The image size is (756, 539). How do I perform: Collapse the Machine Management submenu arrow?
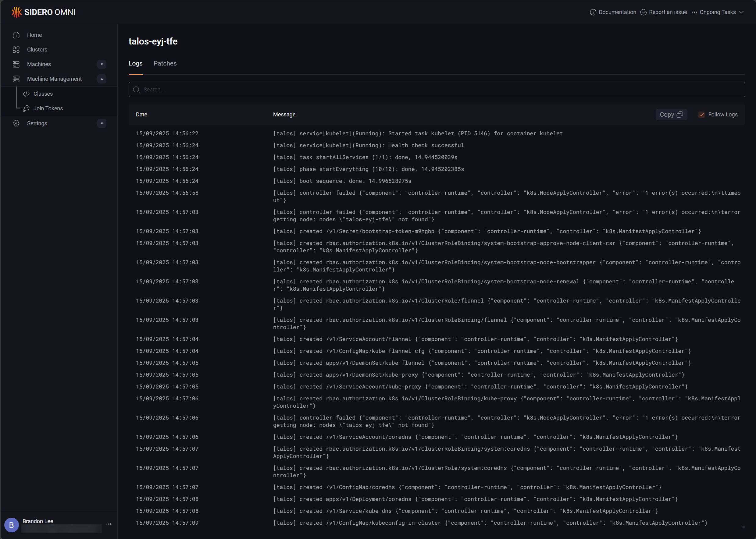coord(102,79)
